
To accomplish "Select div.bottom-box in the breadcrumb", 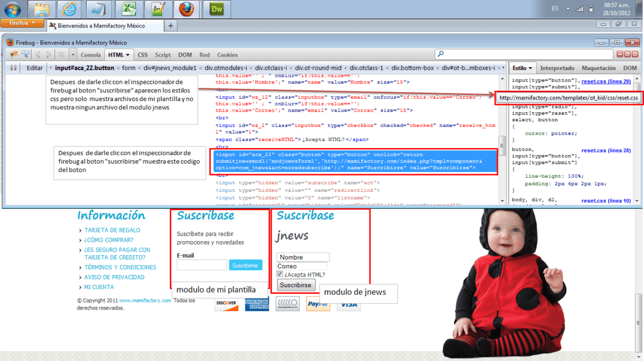I will [412, 68].
